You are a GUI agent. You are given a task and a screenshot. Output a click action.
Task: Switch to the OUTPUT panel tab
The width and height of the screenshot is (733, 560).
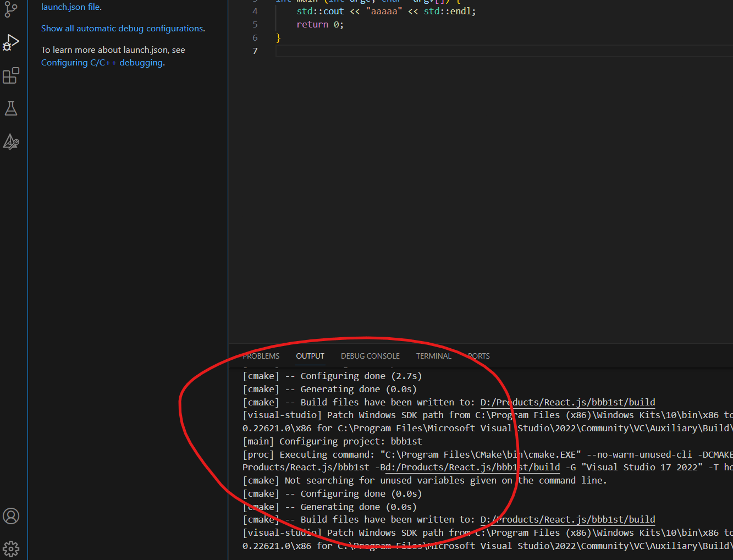coord(310,356)
